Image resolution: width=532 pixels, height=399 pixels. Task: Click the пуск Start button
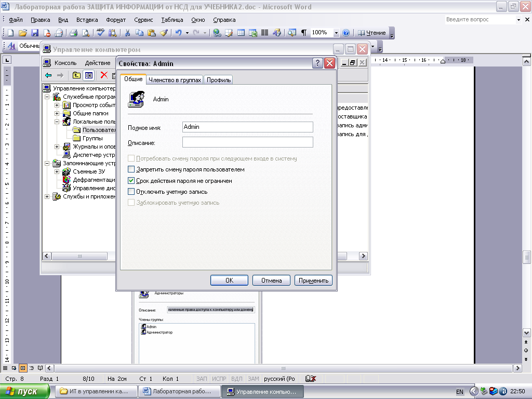click(25, 391)
